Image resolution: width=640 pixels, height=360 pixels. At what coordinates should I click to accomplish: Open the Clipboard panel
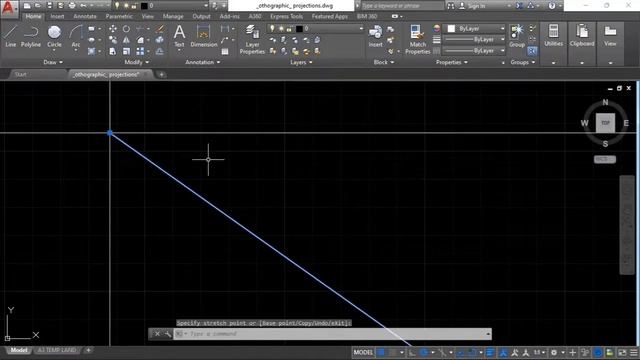pos(582,36)
